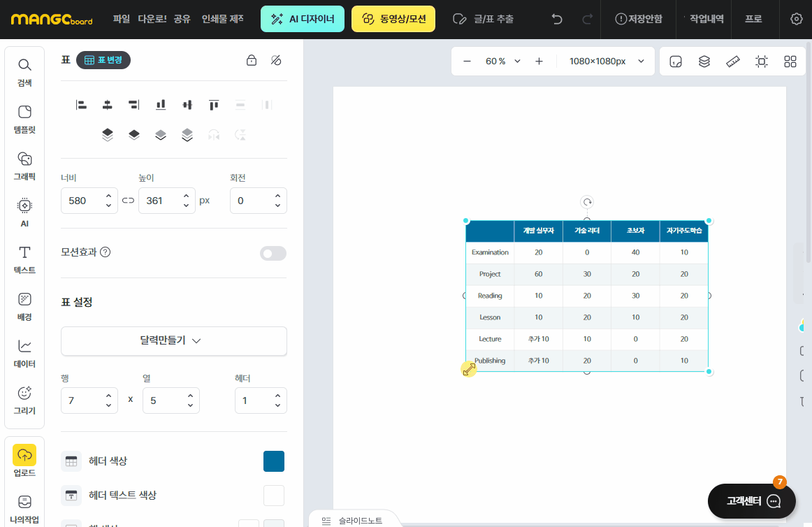
Task: Toggle the hide-style icon beside the lock
Action: point(276,60)
